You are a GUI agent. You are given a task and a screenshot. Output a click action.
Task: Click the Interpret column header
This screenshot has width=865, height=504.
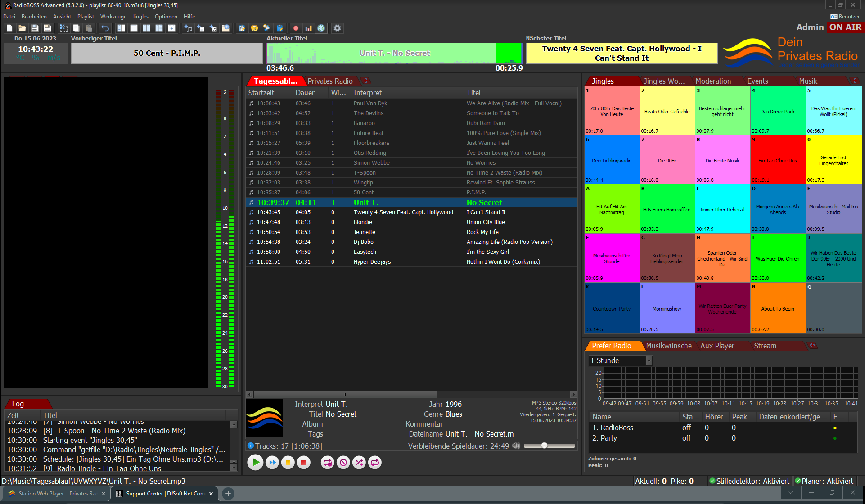tap(407, 93)
